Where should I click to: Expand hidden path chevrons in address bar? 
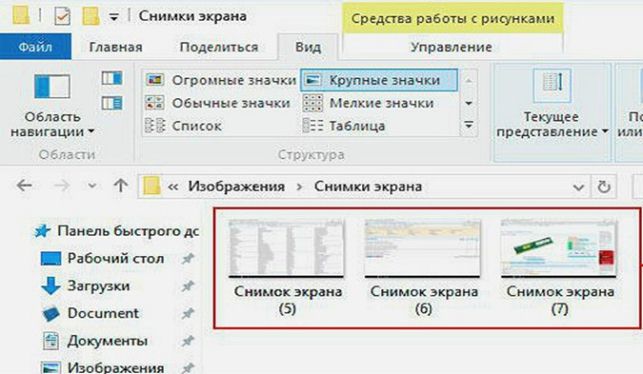173,187
